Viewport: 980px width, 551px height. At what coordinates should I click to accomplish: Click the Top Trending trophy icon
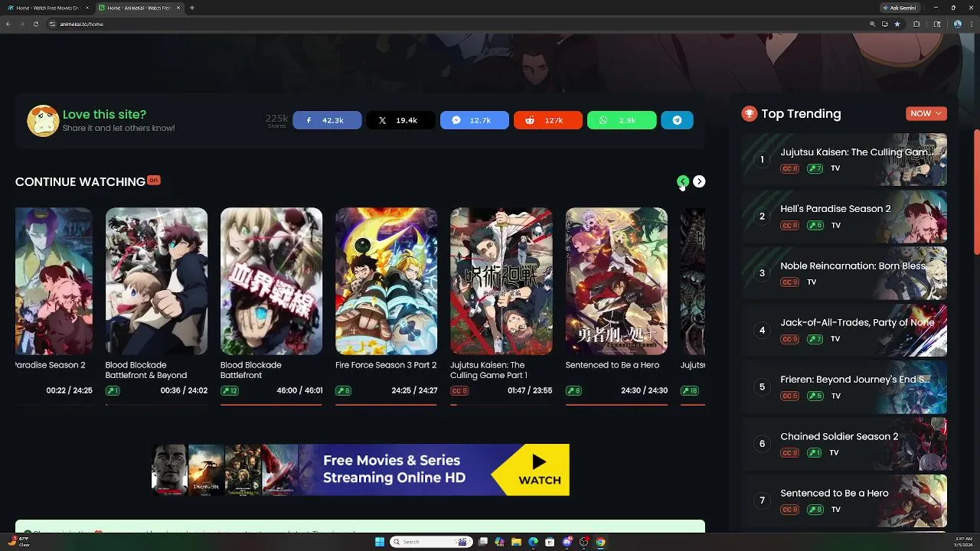click(749, 113)
